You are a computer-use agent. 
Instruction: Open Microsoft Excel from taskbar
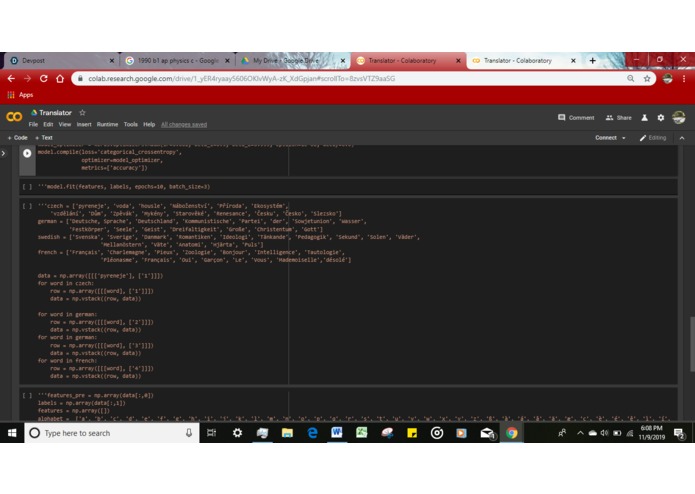362,433
